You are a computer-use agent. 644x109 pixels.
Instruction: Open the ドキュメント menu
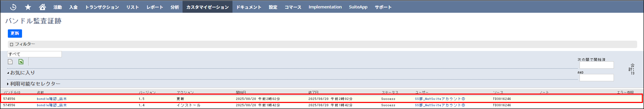click(249, 7)
